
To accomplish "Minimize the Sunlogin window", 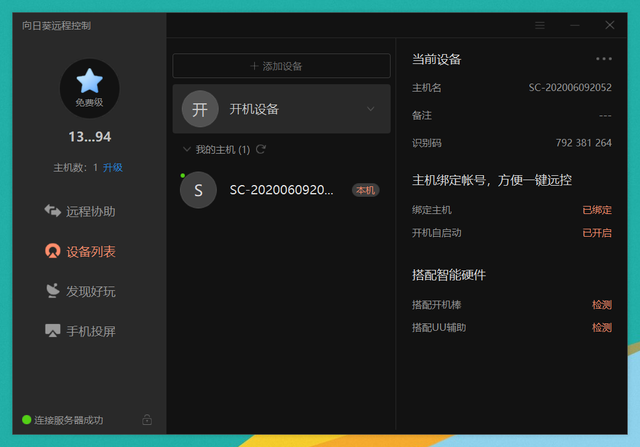I will coord(575,25).
